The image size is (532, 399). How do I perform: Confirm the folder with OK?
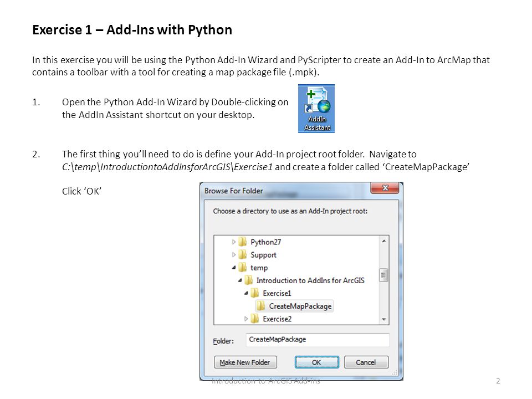(x=316, y=362)
